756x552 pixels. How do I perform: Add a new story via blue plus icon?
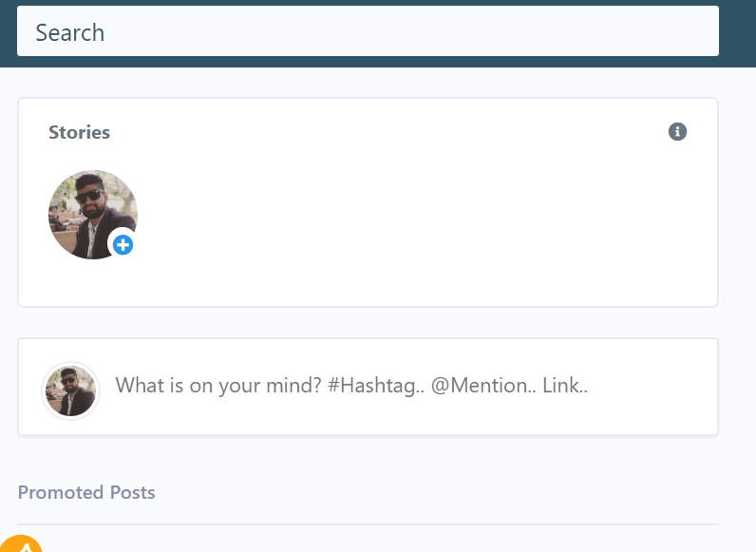pyautogui.click(x=123, y=245)
